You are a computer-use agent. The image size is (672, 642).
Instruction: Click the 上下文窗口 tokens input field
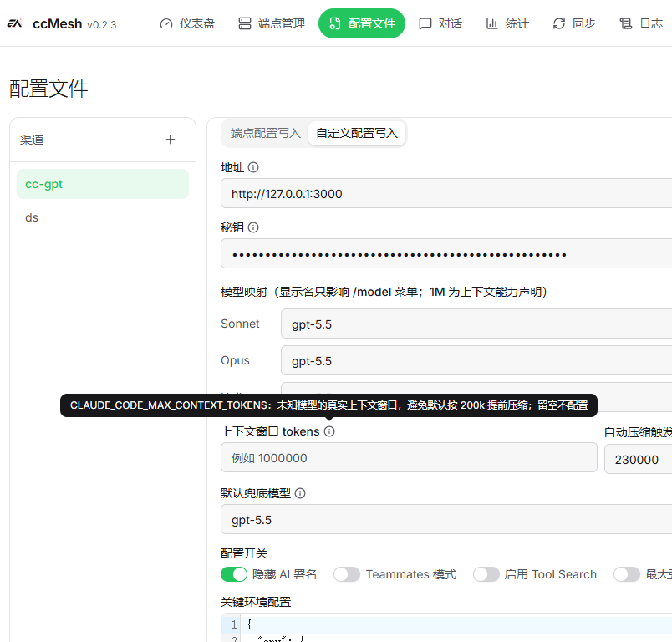point(409,458)
